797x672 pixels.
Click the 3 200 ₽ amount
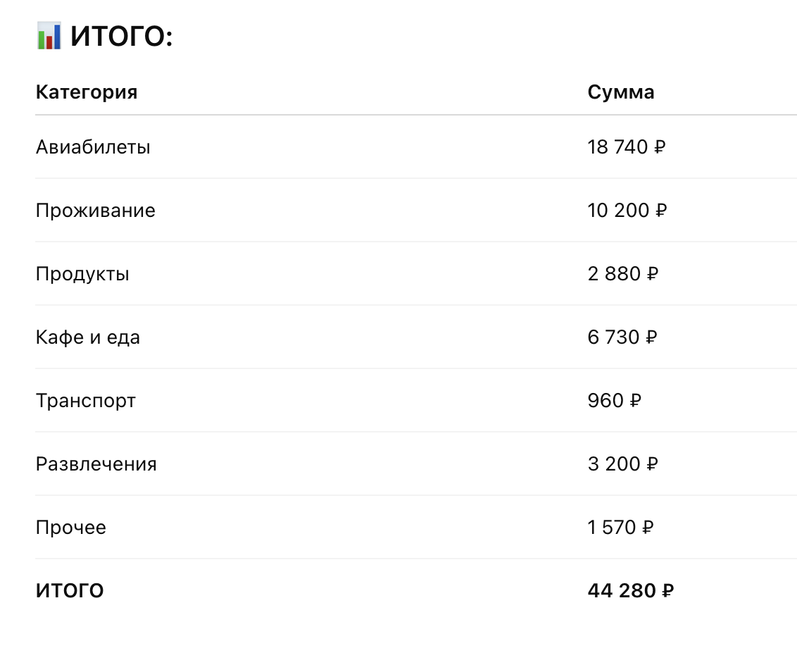click(622, 464)
